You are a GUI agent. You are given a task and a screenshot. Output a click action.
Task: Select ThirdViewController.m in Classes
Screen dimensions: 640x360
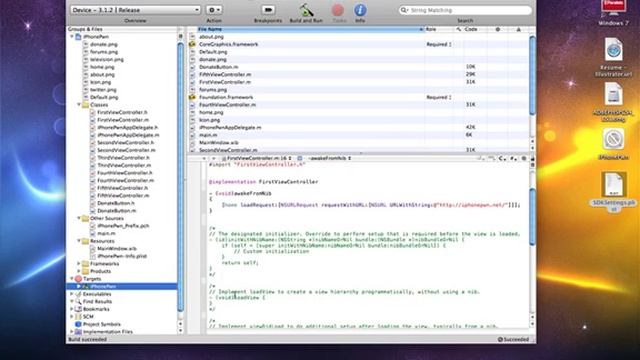[x=124, y=165]
